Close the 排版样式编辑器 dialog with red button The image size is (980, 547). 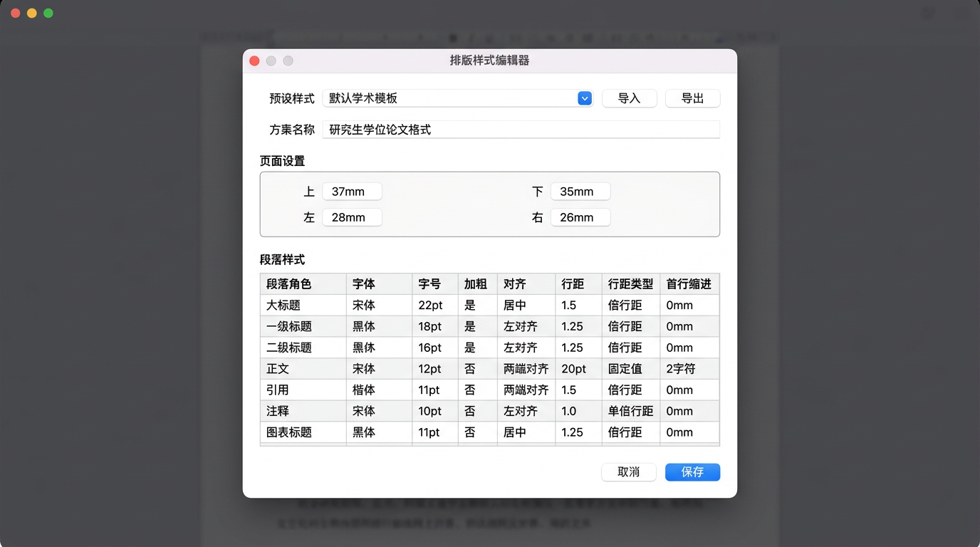pos(254,61)
